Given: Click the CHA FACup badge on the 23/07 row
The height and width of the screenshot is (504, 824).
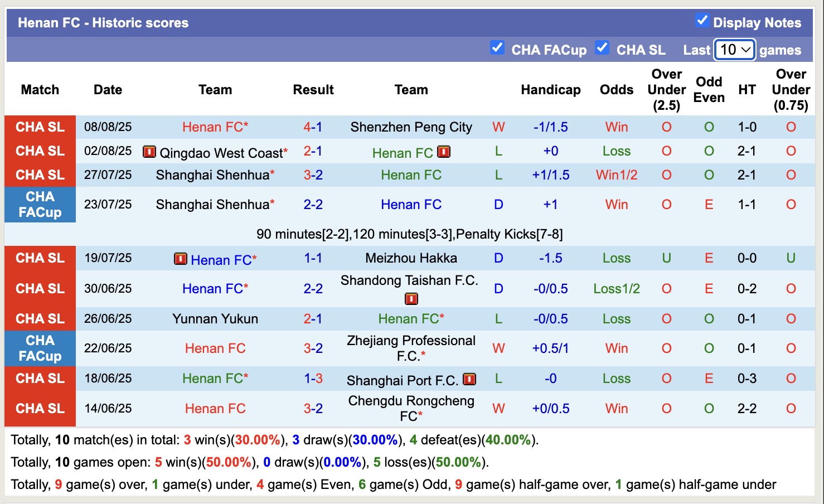Looking at the screenshot, I should click(x=40, y=204).
